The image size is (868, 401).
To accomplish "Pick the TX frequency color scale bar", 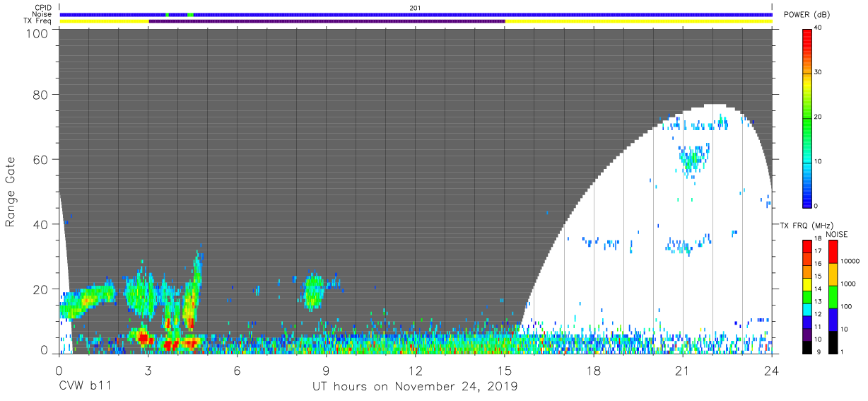I will (807, 296).
